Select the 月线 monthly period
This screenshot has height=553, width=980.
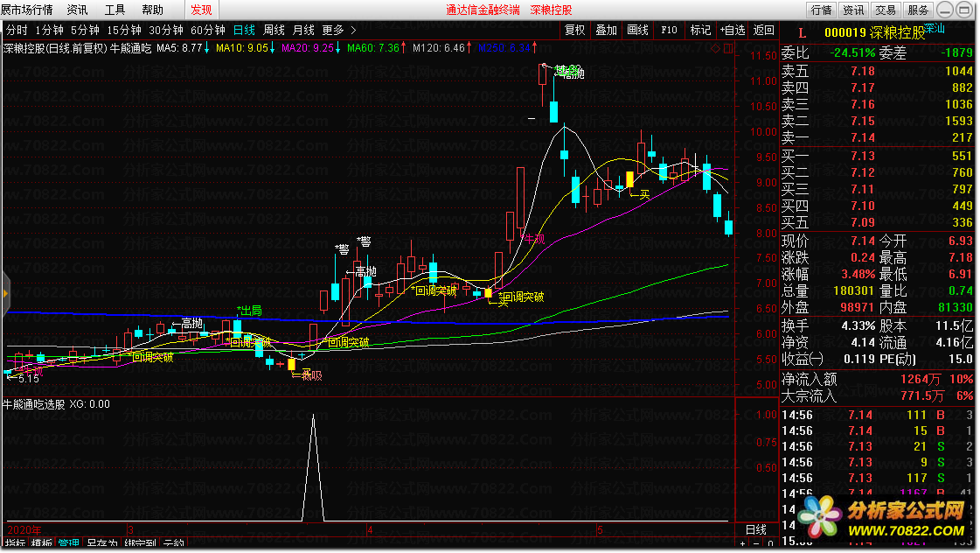[x=303, y=30]
